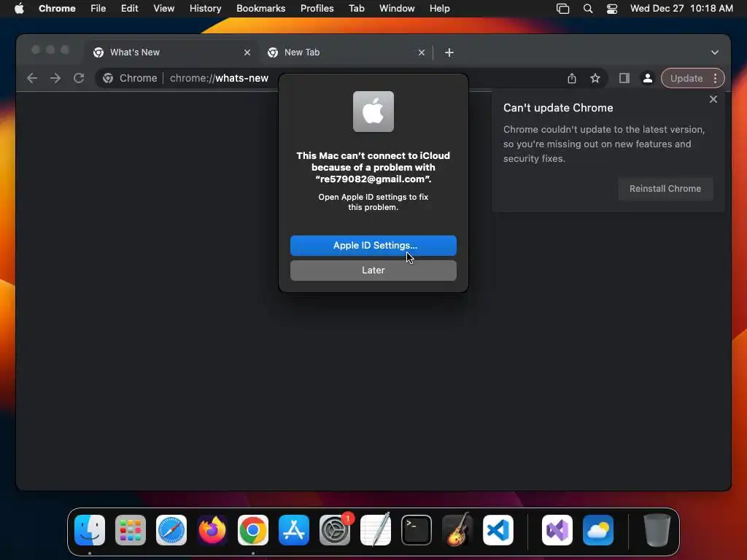The image size is (747, 560).
Task: Open the Help menu
Action: 439,9
